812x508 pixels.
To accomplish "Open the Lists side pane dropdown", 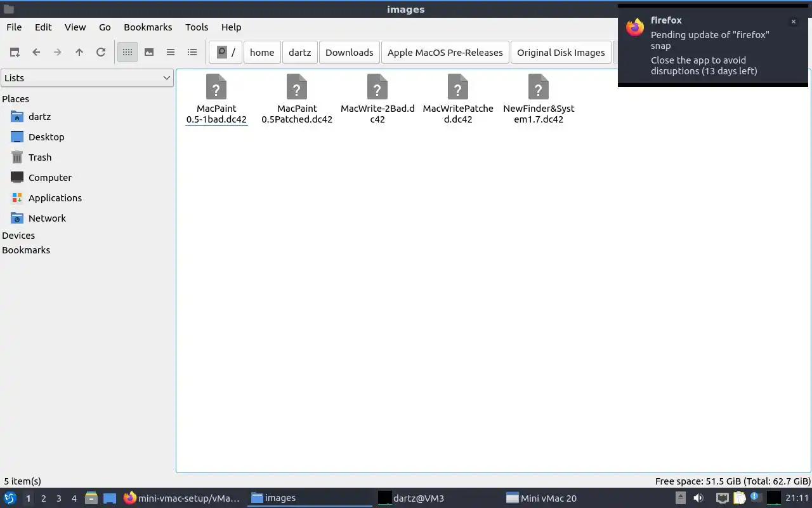I will pos(87,78).
